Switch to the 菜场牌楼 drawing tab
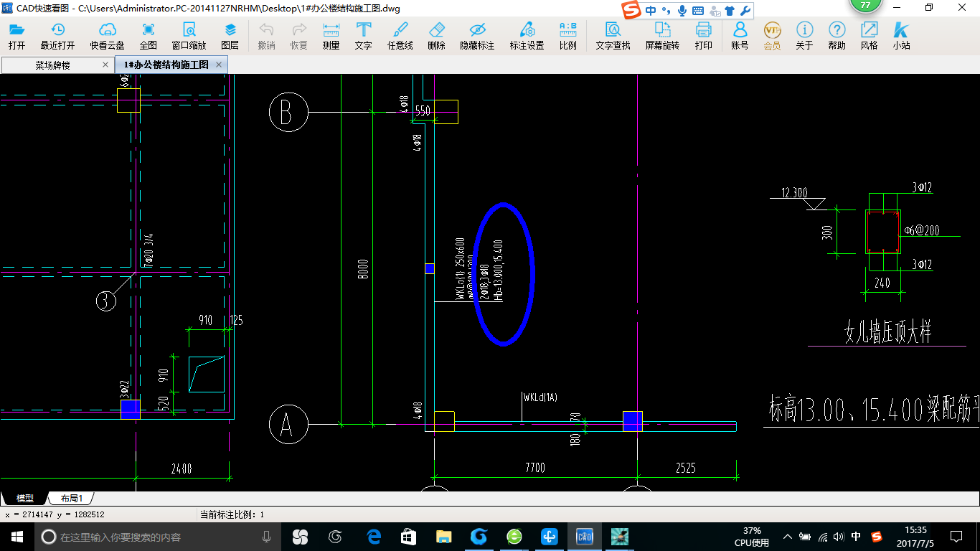 (x=53, y=65)
